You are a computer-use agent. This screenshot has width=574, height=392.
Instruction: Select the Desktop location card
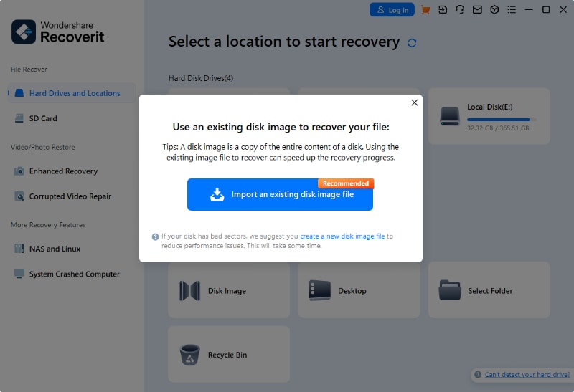(x=359, y=290)
